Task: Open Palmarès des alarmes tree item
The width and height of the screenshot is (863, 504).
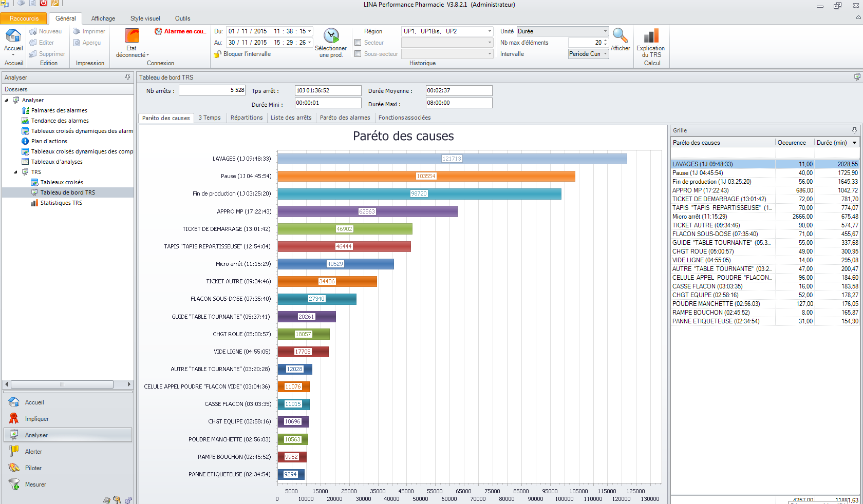Action: (59, 110)
